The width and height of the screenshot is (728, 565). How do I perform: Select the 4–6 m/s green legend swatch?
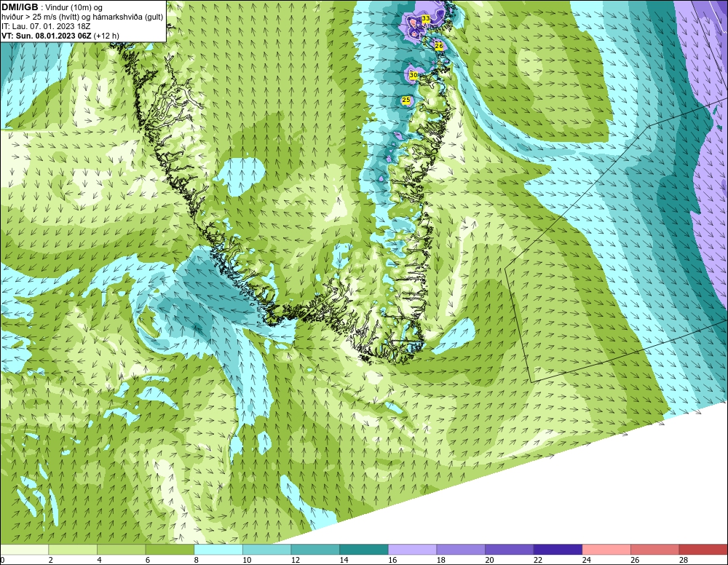click(x=121, y=550)
